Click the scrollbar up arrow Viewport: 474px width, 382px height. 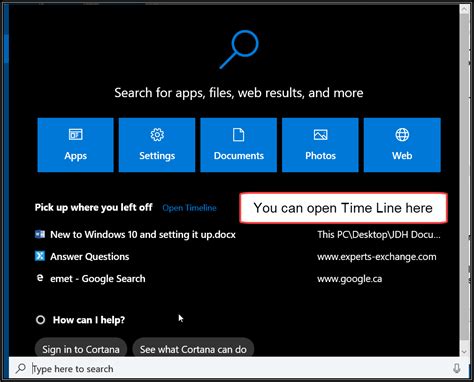[x=464, y=9]
